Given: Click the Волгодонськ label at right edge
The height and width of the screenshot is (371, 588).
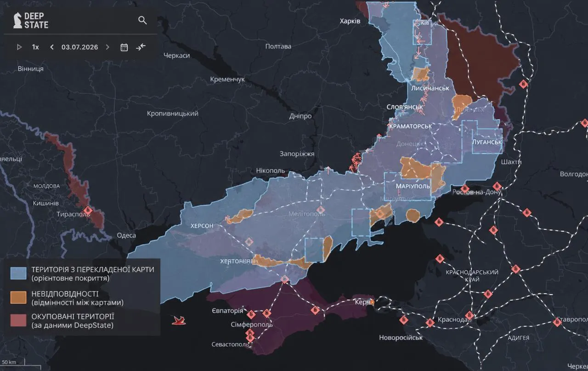Looking at the screenshot, I should tap(574, 174).
